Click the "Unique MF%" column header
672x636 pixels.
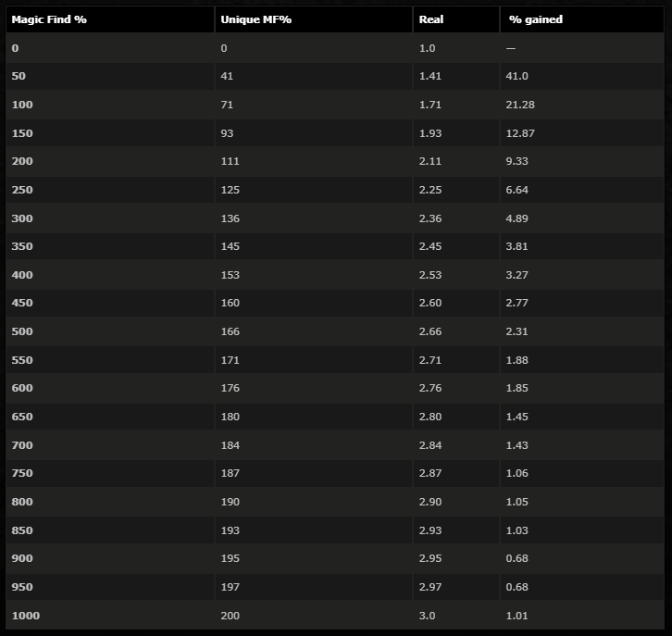(256, 19)
